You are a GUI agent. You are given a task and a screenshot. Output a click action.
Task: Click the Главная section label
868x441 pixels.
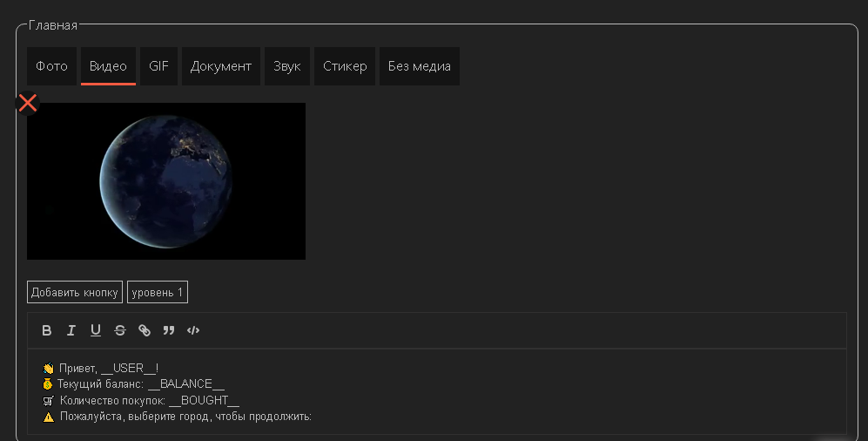click(52, 25)
